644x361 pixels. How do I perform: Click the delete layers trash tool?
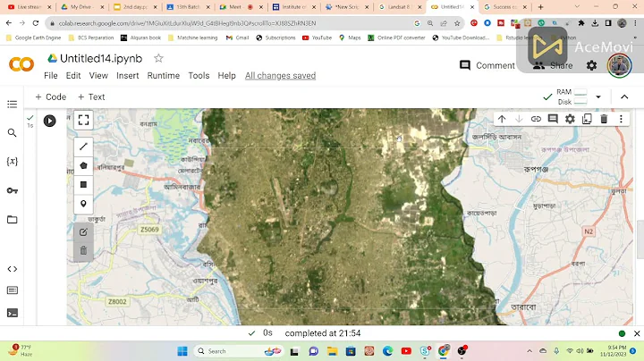83,251
